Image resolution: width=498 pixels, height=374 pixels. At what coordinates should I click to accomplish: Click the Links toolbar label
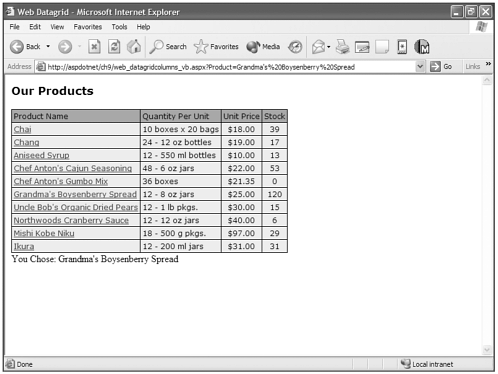[x=473, y=67]
